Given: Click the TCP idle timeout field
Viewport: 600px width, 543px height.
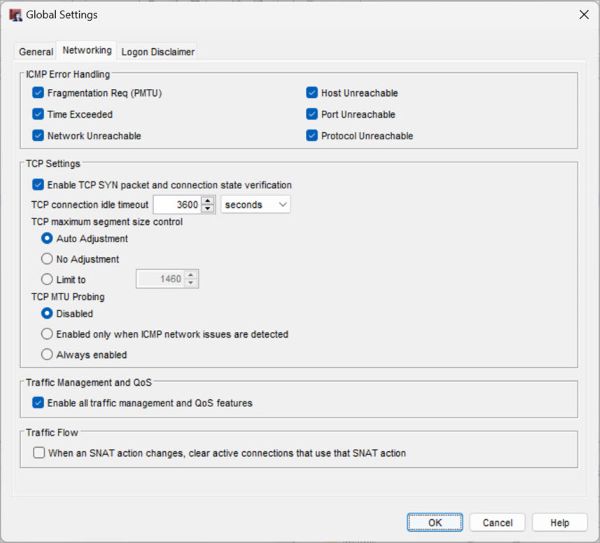Looking at the screenshot, I should (x=176, y=204).
